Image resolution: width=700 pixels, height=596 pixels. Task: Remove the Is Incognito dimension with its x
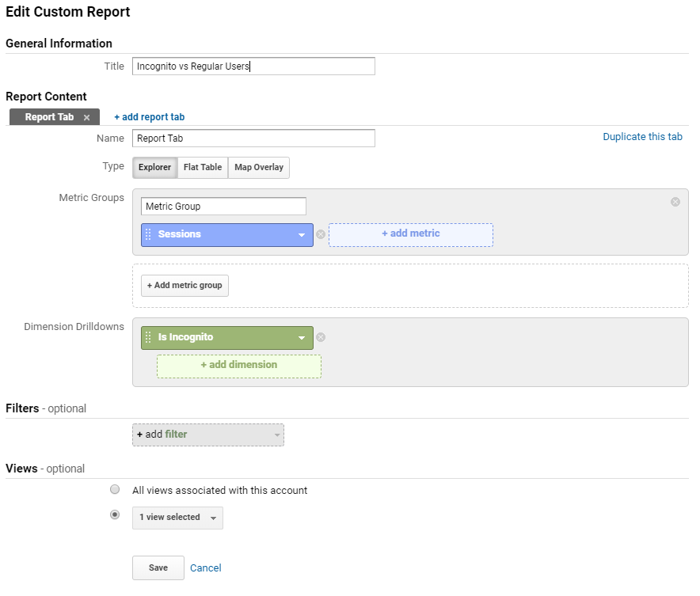pos(321,337)
